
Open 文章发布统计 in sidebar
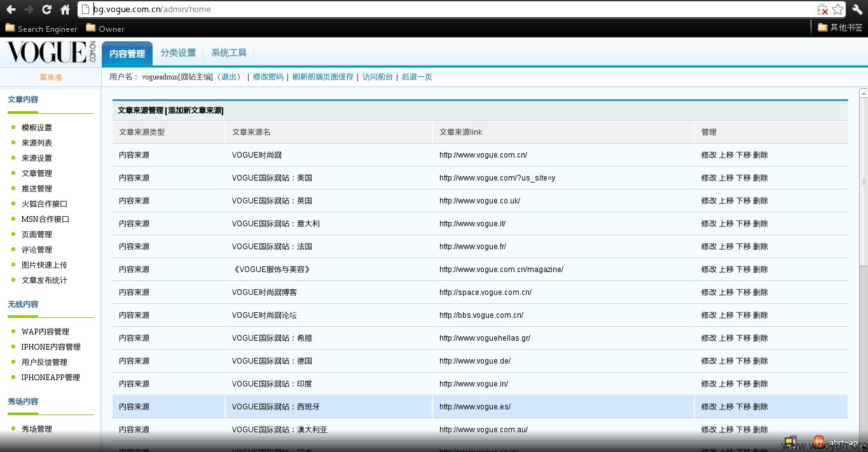point(45,280)
